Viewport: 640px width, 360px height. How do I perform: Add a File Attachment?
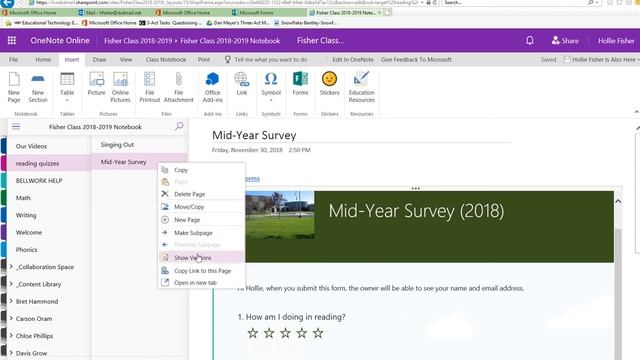(178, 88)
